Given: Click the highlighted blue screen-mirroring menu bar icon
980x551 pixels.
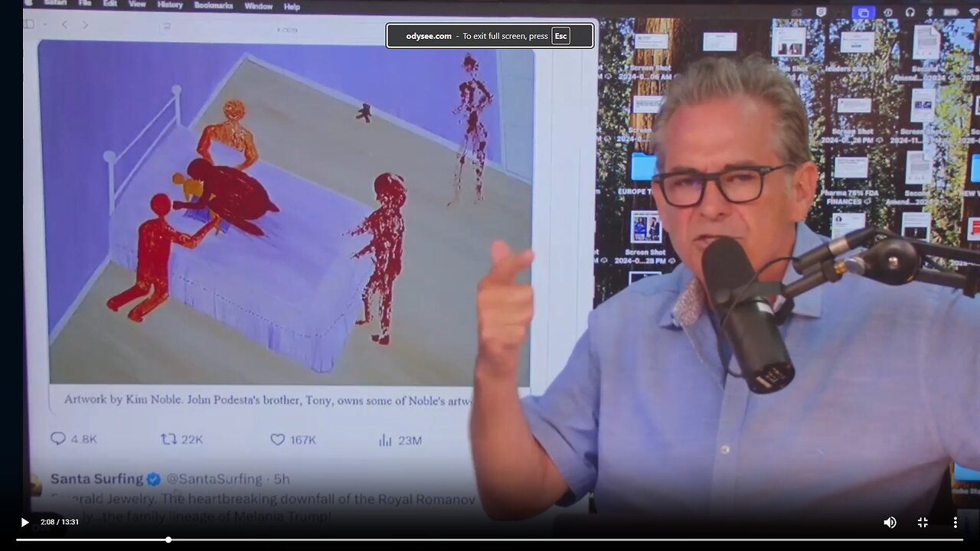Looking at the screenshot, I should [864, 12].
